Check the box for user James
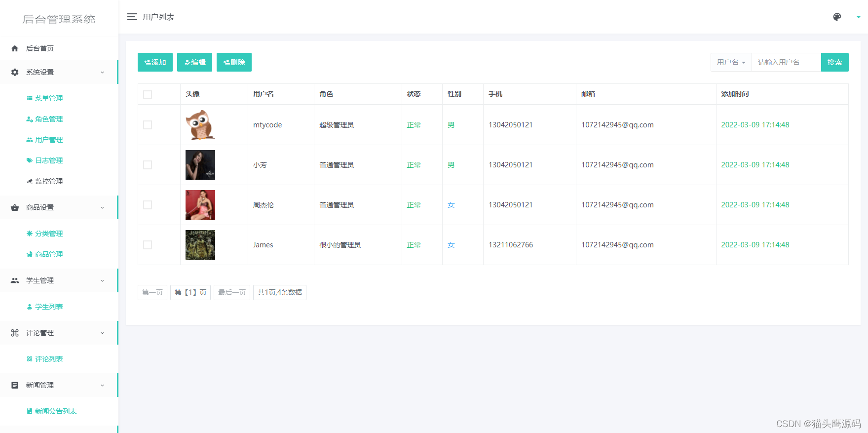 click(x=148, y=245)
